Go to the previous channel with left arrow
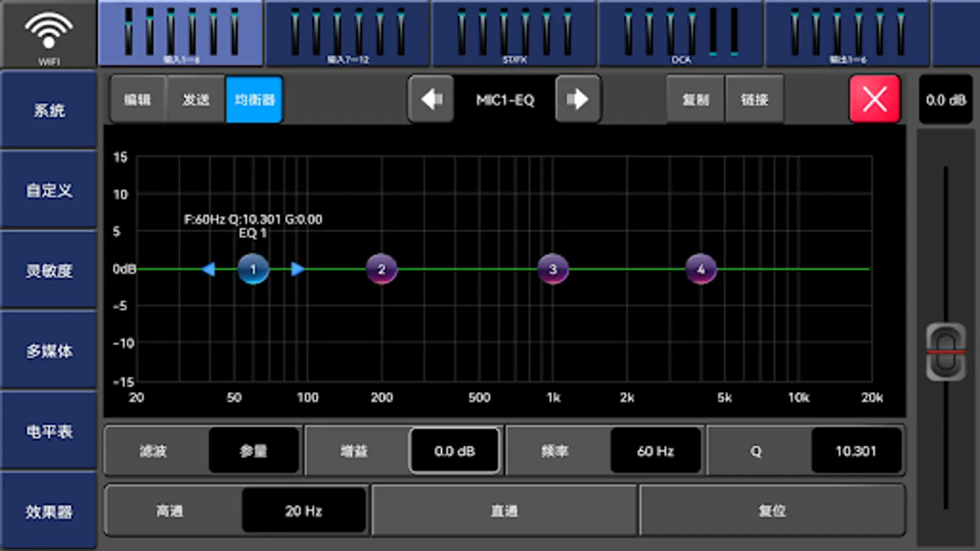 (432, 99)
